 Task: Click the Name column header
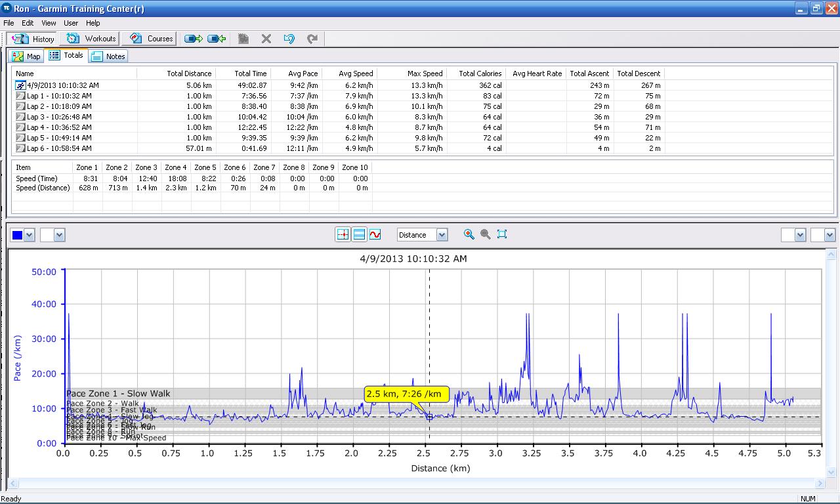(x=75, y=73)
